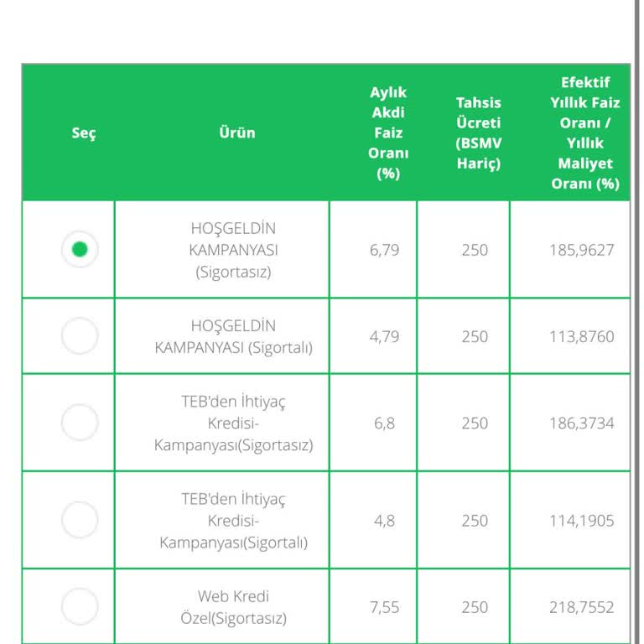Click Tahsis Ücreti (BSMV Hariç) header
Image resolution: width=644 pixels, height=644 pixels.
[x=479, y=132]
